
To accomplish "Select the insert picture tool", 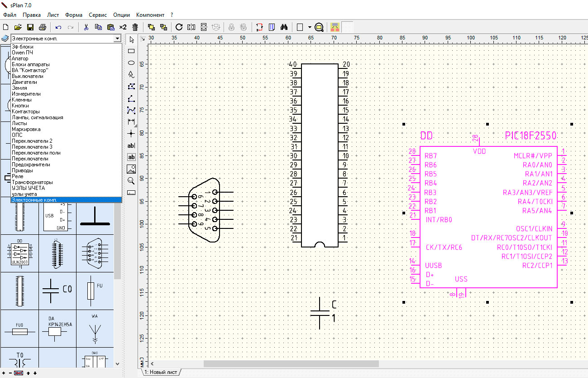I will tap(131, 169).
